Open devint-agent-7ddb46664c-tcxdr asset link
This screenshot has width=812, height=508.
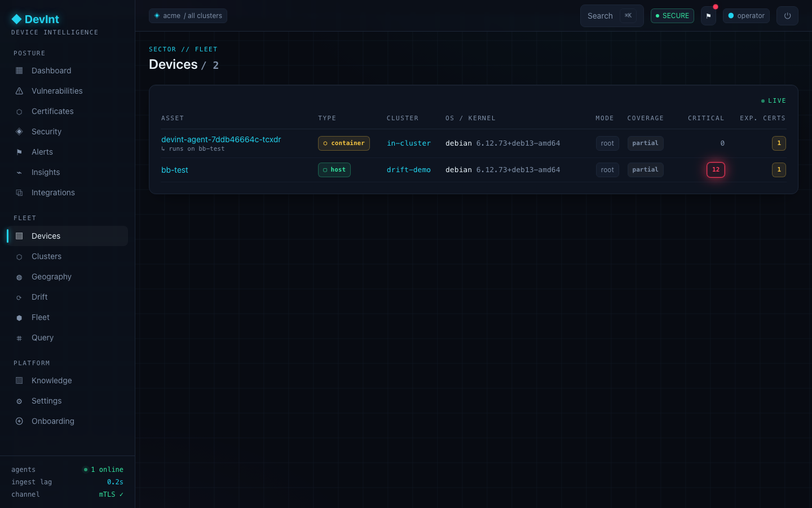pyautogui.click(x=221, y=139)
